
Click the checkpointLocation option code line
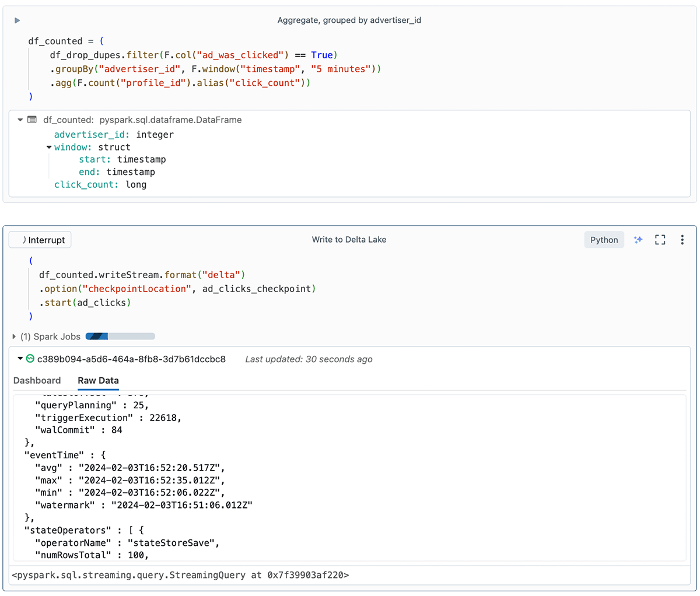(177, 289)
